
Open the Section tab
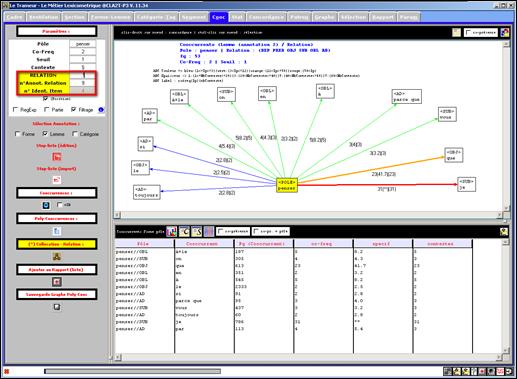pyautogui.click(x=74, y=17)
